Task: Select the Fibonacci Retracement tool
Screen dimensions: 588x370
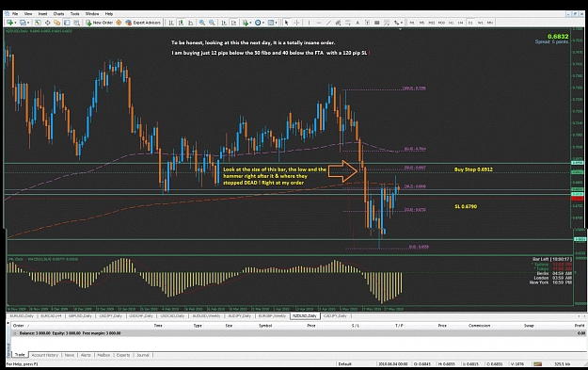Action: 347,23
